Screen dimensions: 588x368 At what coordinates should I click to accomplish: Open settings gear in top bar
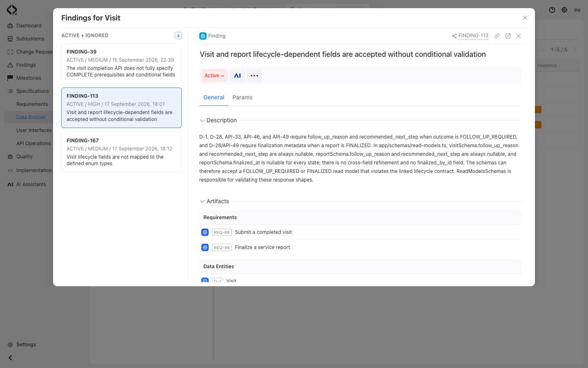[564, 10]
